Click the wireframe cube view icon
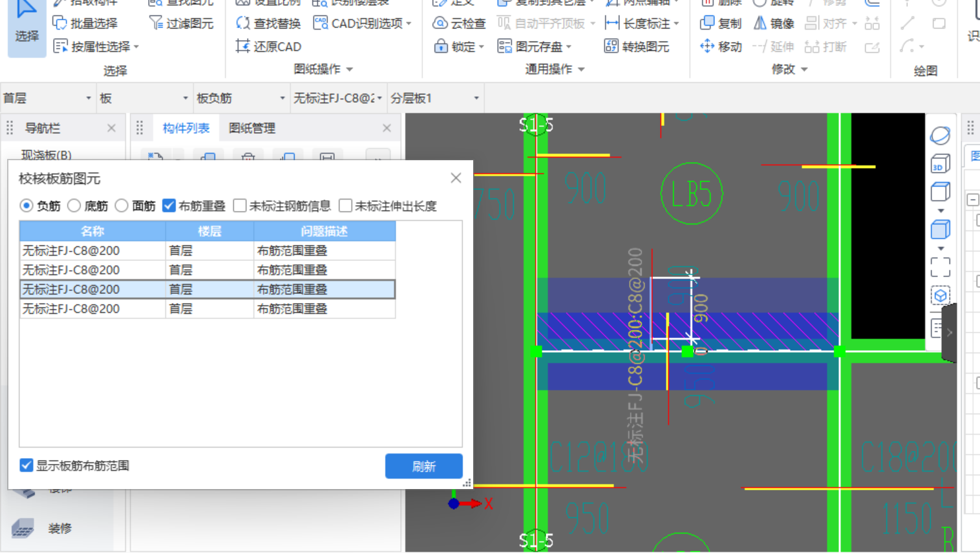The image size is (980, 553). coord(940,193)
